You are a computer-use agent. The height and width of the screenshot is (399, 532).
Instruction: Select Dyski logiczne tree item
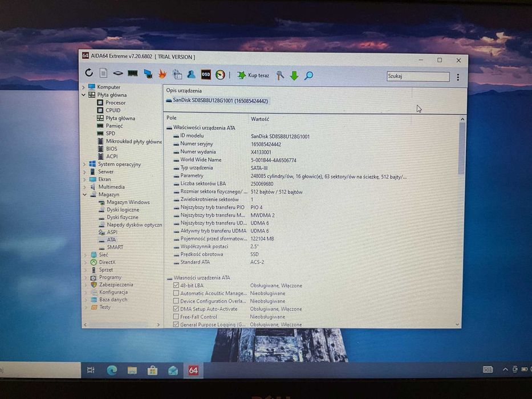(x=123, y=210)
